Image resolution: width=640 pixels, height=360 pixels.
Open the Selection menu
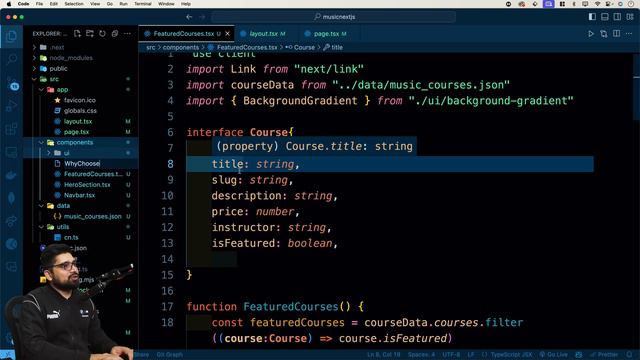[x=74, y=4]
